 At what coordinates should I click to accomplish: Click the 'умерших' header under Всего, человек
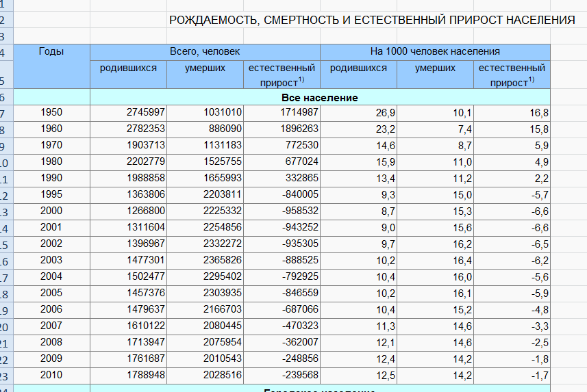pos(205,68)
